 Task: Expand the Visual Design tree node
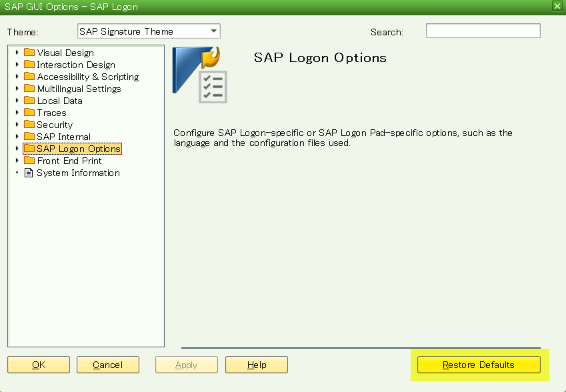coord(17,53)
